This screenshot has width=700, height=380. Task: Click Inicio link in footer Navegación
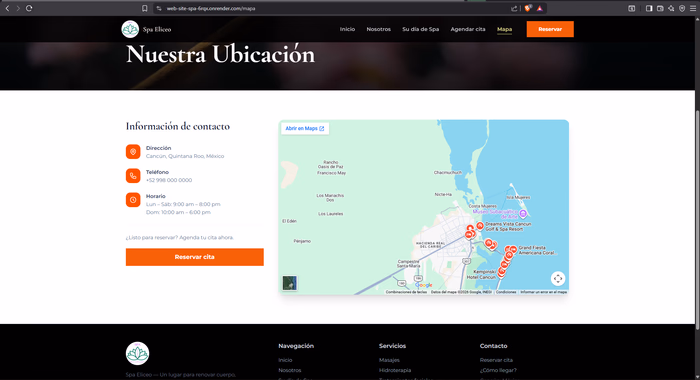(x=285, y=360)
